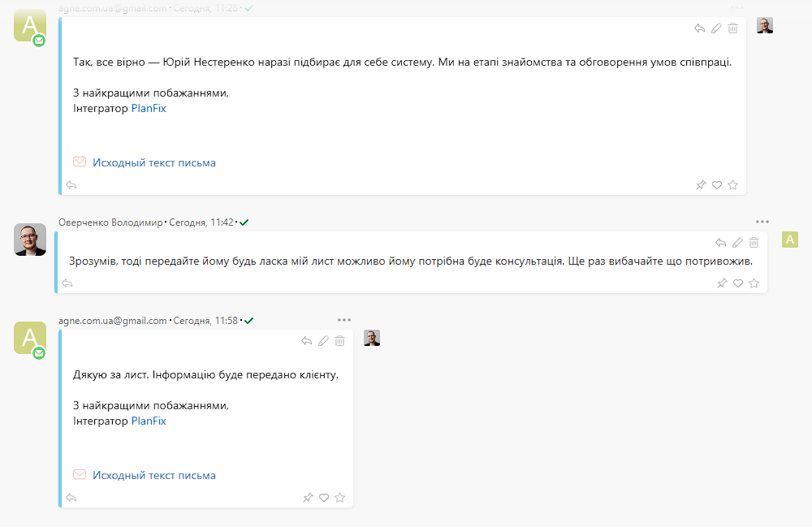This screenshot has width=812, height=527.
Task: Edit Оверченко's 11:42 comment with pencil
Action: coord(737,242)
